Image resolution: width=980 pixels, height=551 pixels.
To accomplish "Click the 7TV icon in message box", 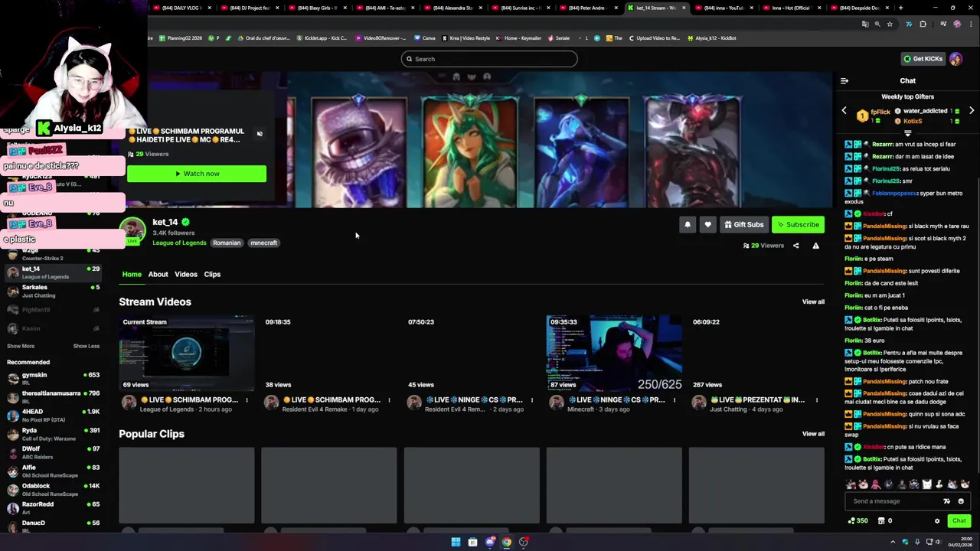I will pyautogui.click(x=947, y=501).
